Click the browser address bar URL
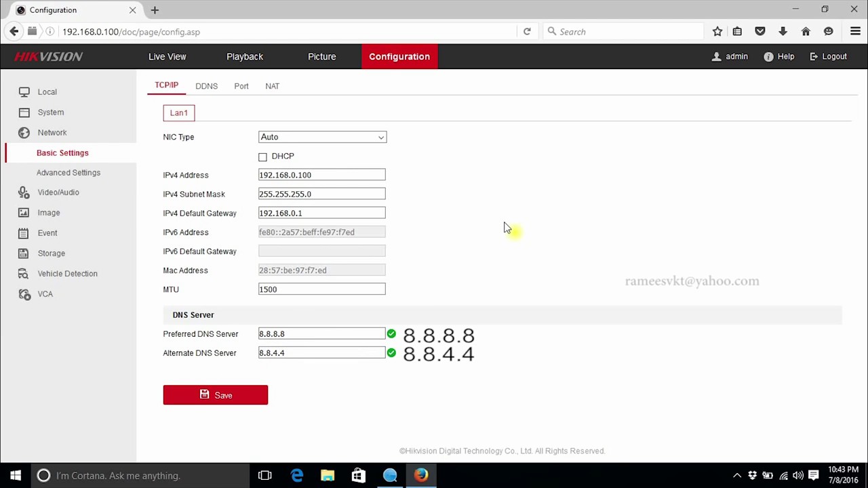The height and width of the screenshot is (488, 868). (x=131, y=32)
